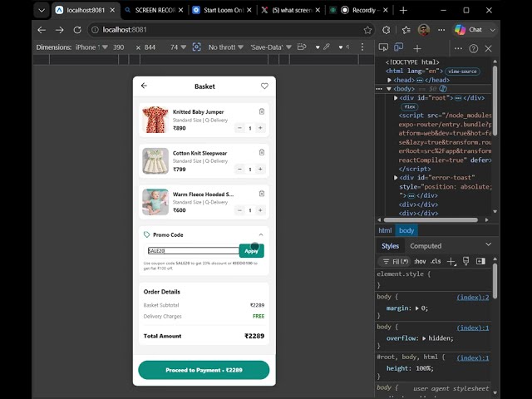
Task: Open DevTools customize menu (three dots)
Action: tap(458, 48)
